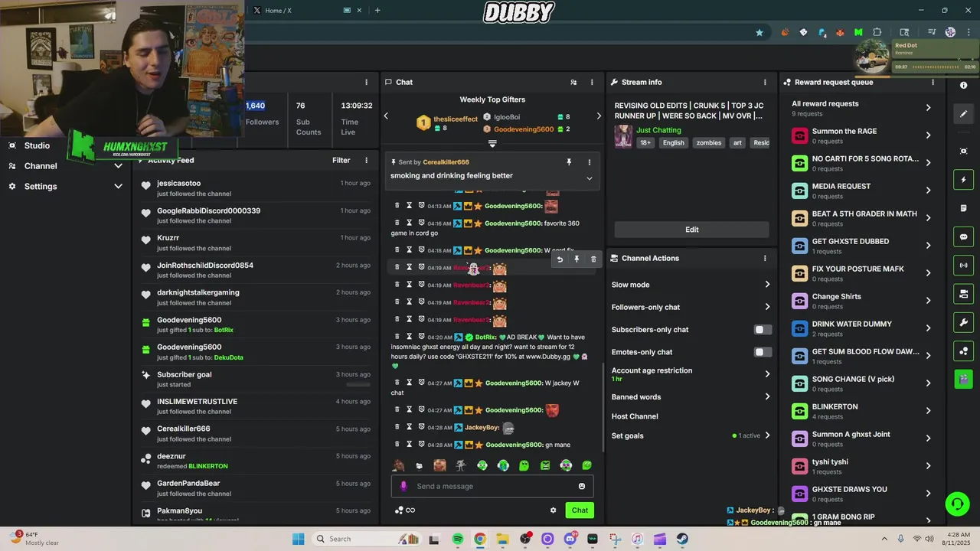This screenshot has height=551, width=980.
Task: Open Spotify from the Windows taskbar
Action: tap(458, 539)
